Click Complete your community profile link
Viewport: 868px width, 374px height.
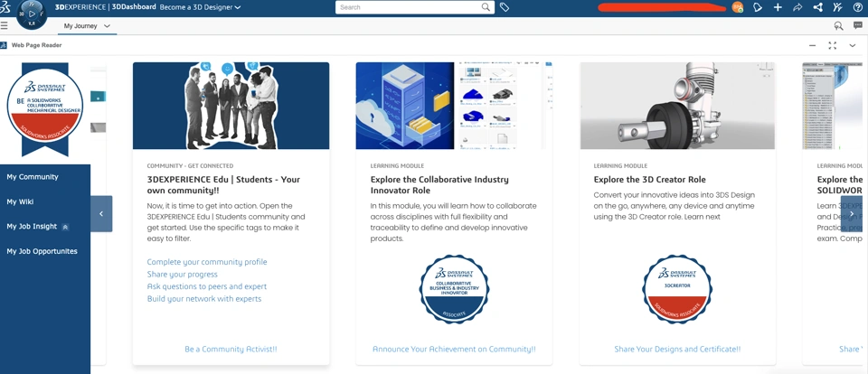click(x=207, y=262)
